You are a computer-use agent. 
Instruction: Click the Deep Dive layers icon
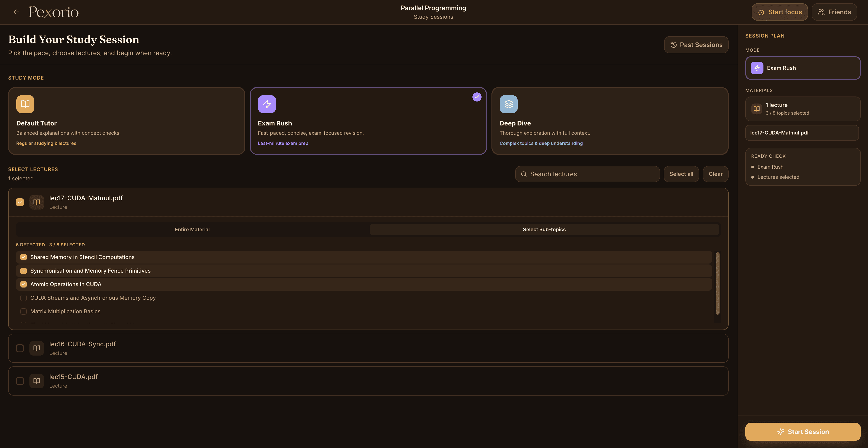(x=508, y=104)
